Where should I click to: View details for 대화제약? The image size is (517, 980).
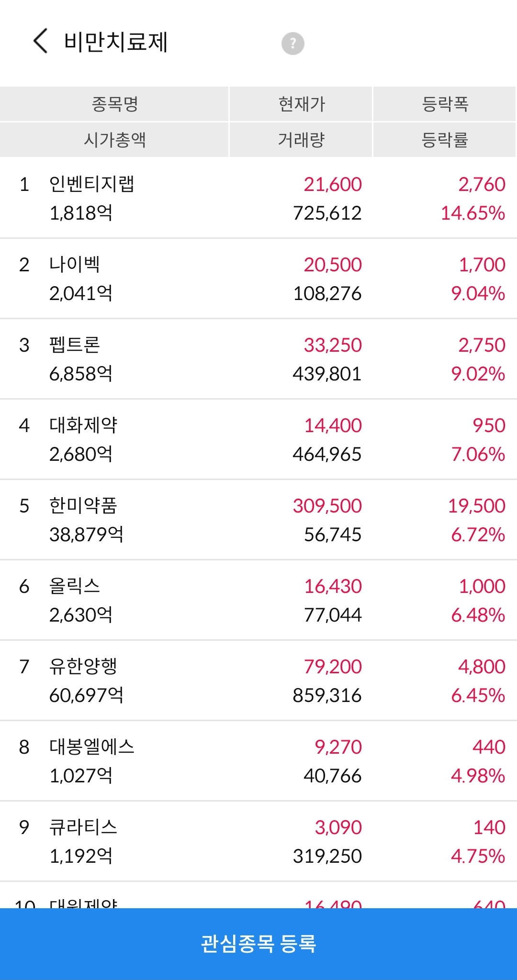(x=258, y=439)
